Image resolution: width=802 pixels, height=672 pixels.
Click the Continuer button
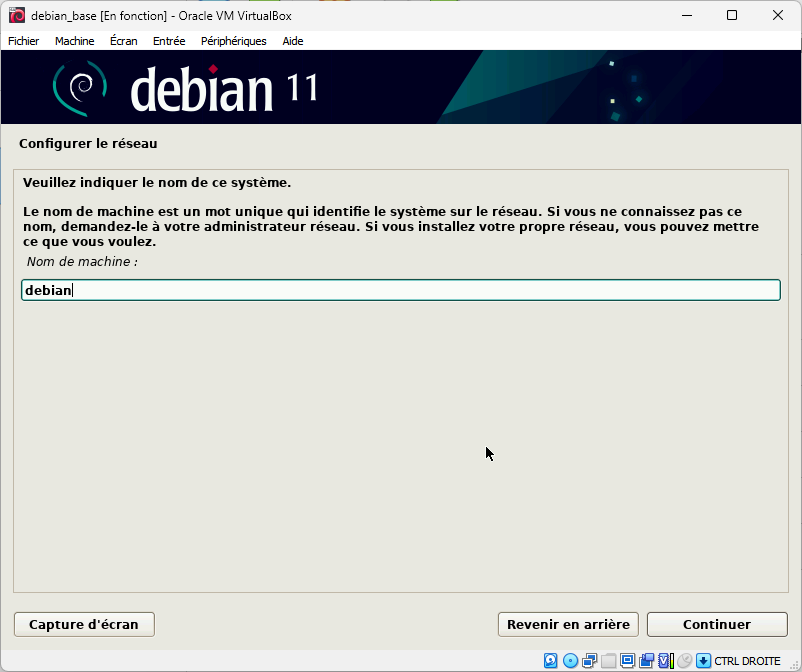(x=717, y=624)
